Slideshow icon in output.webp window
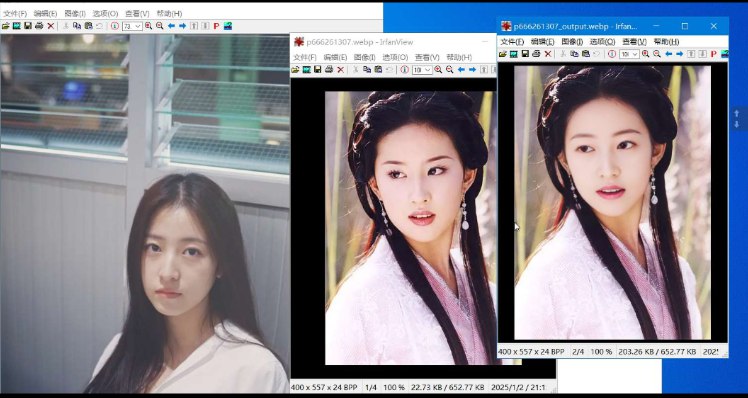This screenshot has width=748, height=398. [x=514, y=54]
